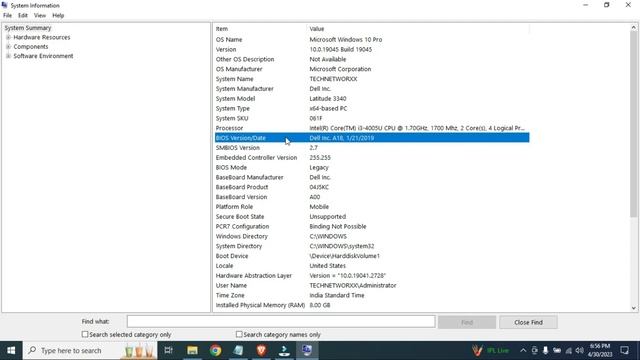Click the Item column header

coord(260,29)
